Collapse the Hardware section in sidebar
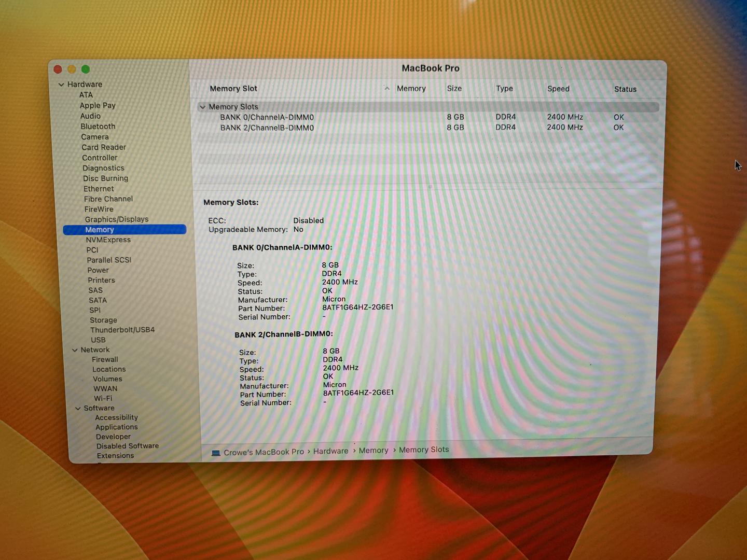 click(x=61, y=85)
